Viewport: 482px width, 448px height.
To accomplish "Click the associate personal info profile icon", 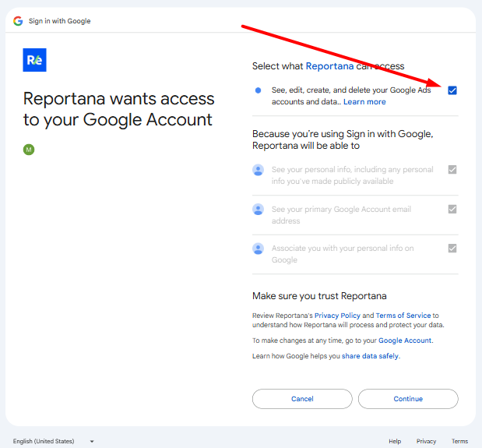I will click(x=259, y=249).
